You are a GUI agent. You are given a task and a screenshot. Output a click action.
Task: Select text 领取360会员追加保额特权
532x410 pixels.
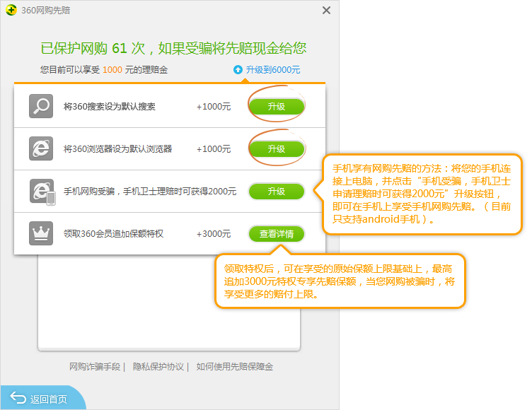click(x=114, y=234)
